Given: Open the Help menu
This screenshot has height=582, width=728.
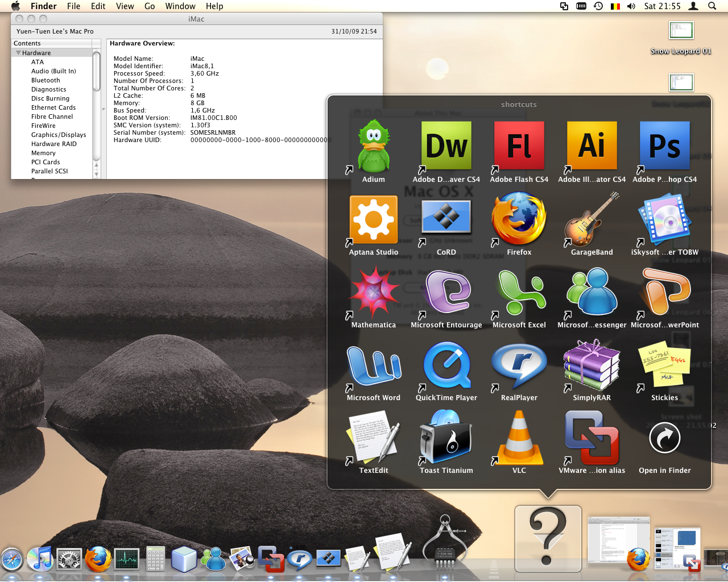Looking at the screenshot, I should (214, 6).
